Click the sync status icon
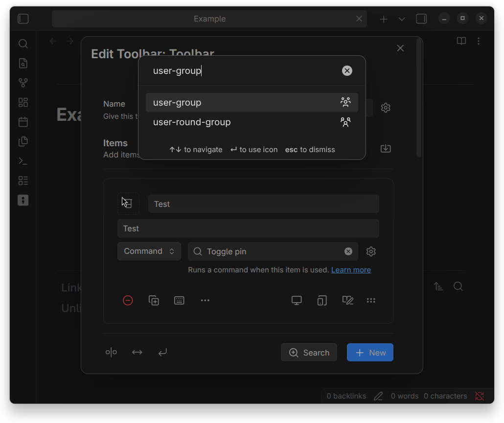Image resolution: width=504 pixels, height=423 pixels. coord(480,396)
